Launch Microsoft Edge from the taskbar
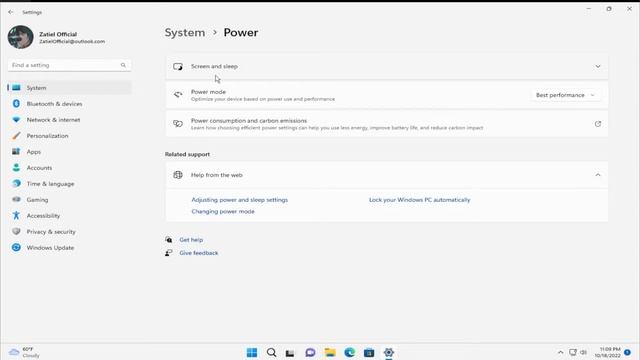Screen dimensions: 640x360 coord(349,352)
